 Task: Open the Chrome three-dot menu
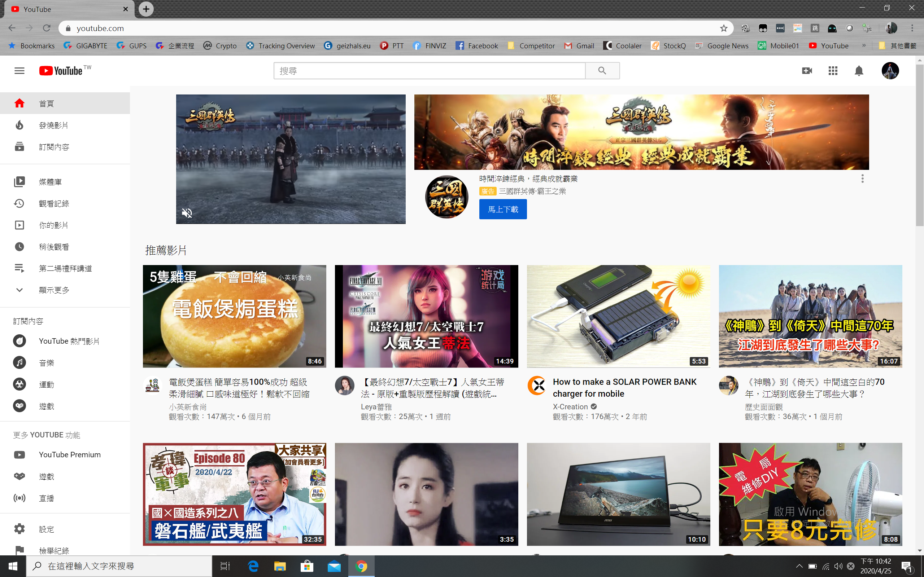912,28
